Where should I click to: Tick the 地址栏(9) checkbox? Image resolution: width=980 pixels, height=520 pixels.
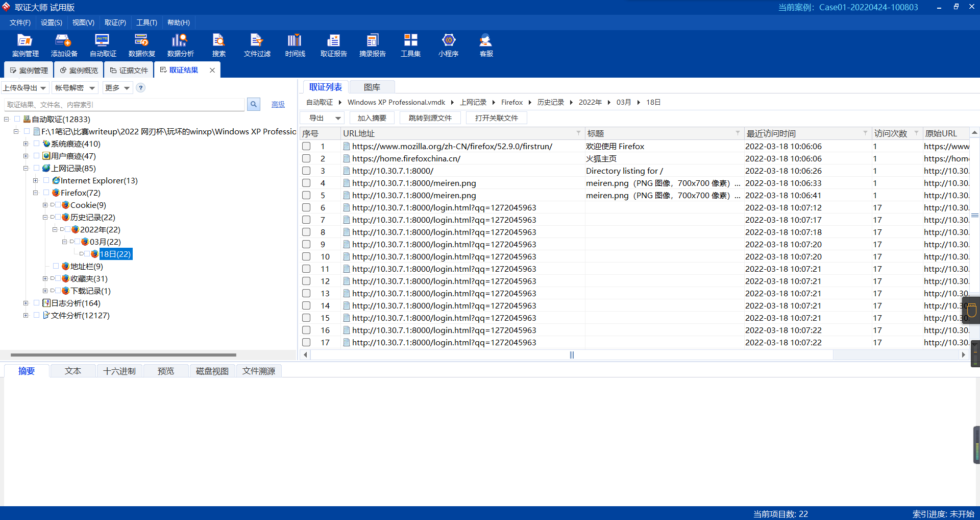pyautogui.click(x=56, y=266)
